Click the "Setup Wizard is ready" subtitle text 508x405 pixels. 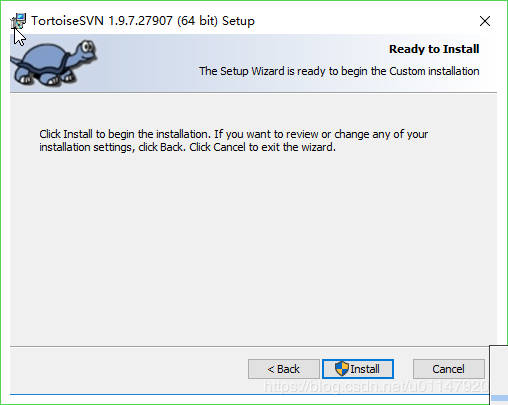point(339,71)
